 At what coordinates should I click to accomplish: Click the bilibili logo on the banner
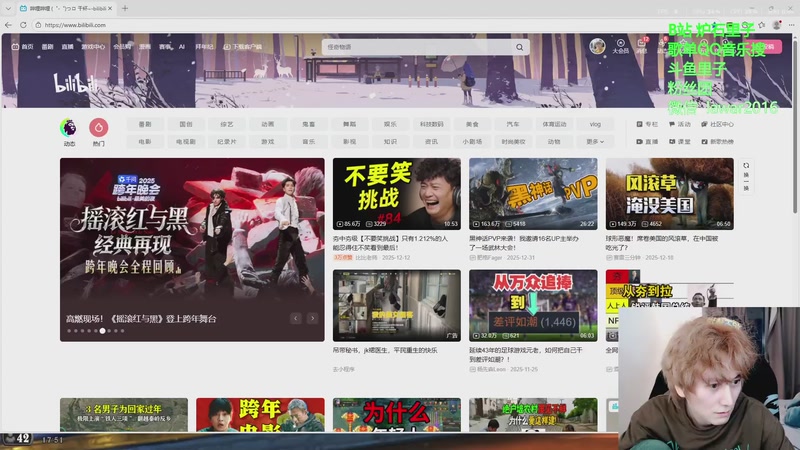76,84
